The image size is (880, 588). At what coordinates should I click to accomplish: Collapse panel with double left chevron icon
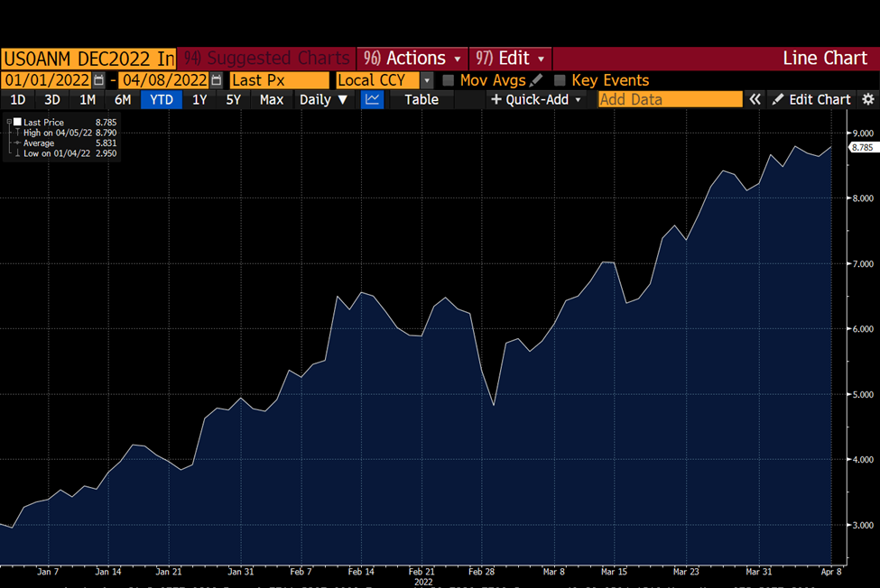755,100
